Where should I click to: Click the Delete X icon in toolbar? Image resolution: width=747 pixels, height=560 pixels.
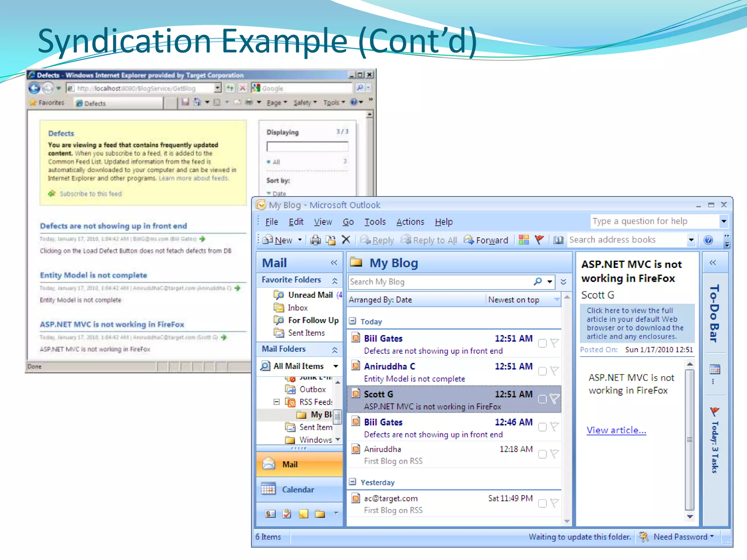(346, 240)
